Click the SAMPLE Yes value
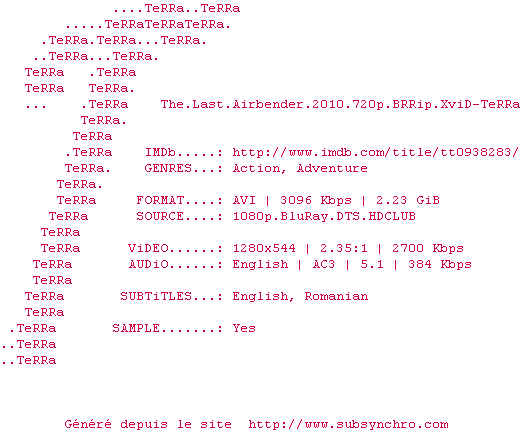 point(244,328)
